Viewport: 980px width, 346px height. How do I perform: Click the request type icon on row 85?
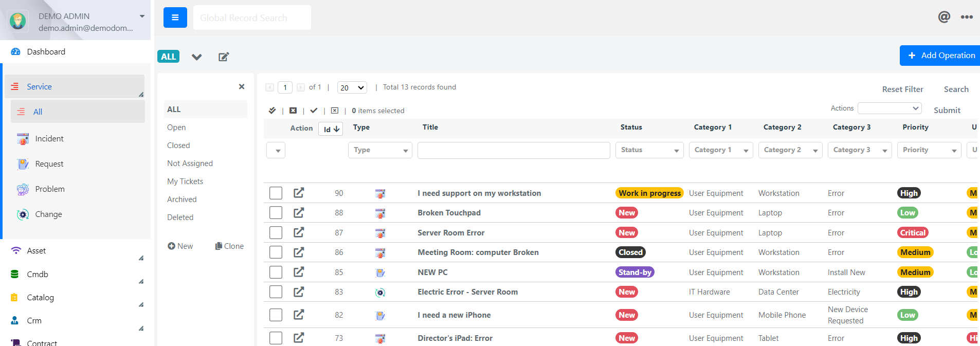380,272
